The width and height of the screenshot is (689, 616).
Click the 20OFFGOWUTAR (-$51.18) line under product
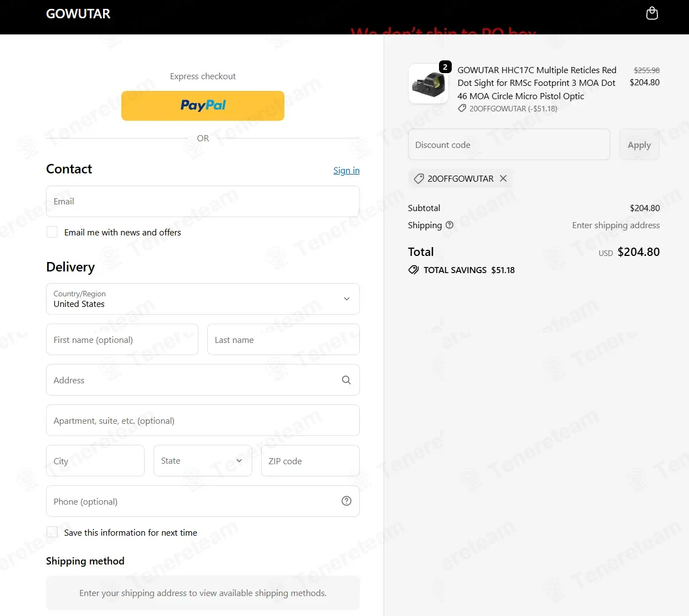pyautogui.click(x=508, y=109)
